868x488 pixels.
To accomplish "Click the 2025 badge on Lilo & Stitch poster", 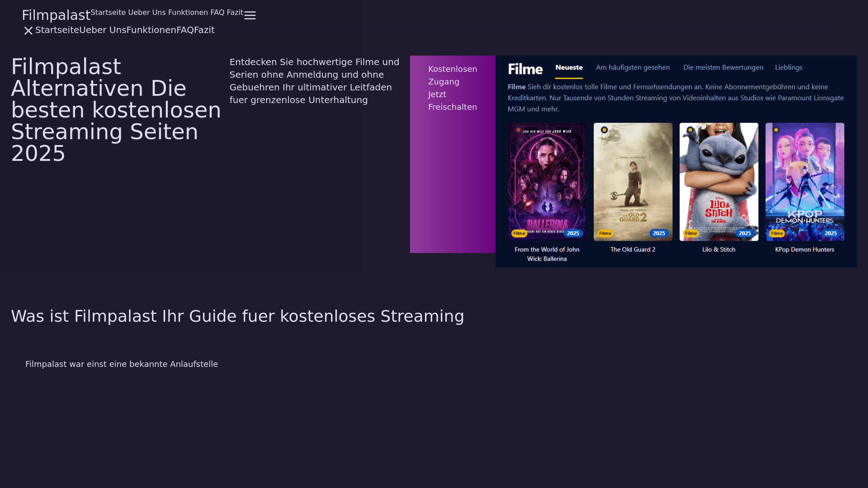I will pyautogui.click(x=745, y=233).
